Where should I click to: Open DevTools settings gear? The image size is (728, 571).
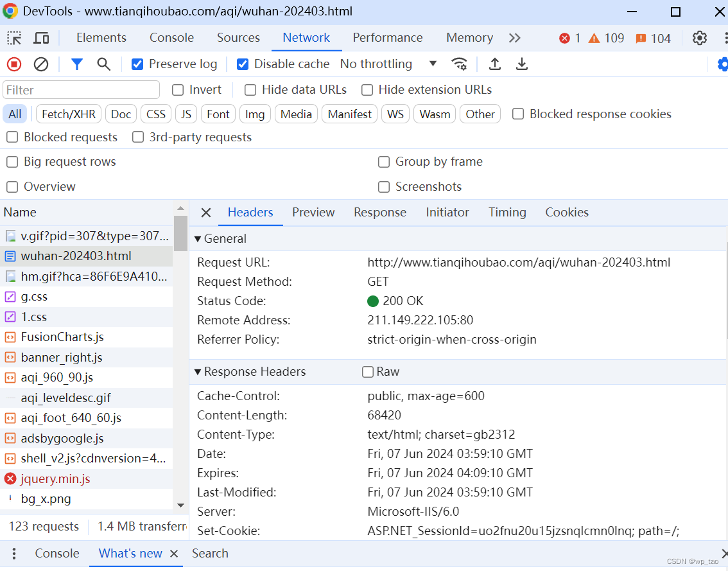(699, 38)
